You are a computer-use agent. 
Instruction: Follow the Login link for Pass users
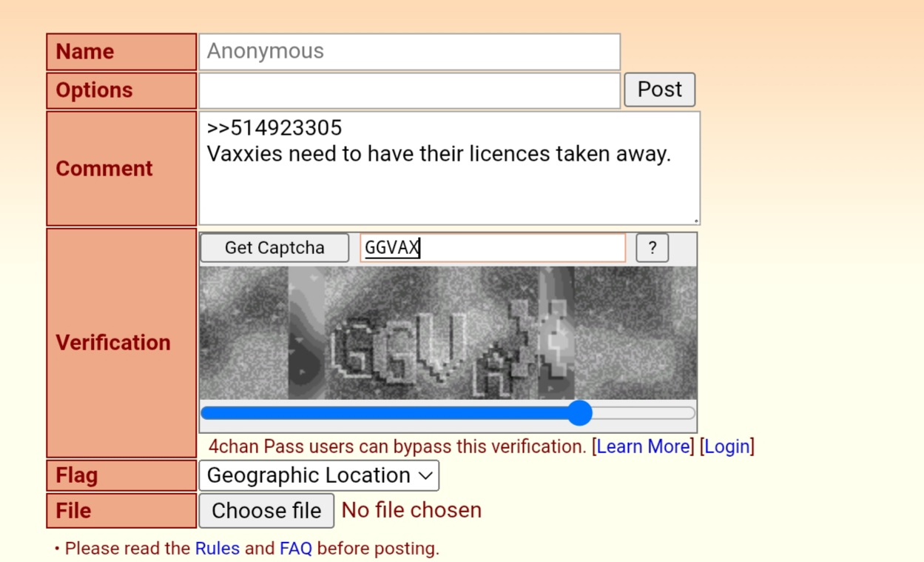[727, 446]
